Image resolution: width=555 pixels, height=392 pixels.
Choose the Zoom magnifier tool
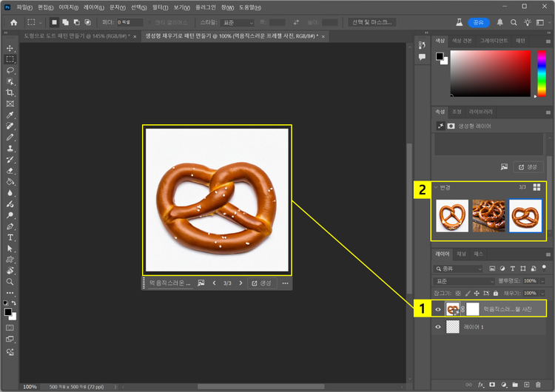10,282
